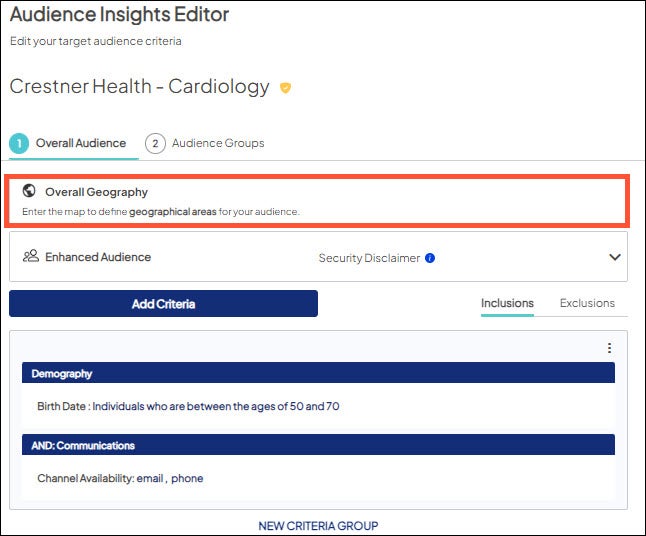This screenshot has width=646, height=536.
Task: Open the three-dot menu above Demography
Action: coord(609,348)
